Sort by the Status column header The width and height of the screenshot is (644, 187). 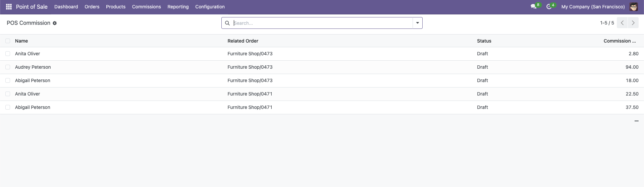[x=484, y=41]
